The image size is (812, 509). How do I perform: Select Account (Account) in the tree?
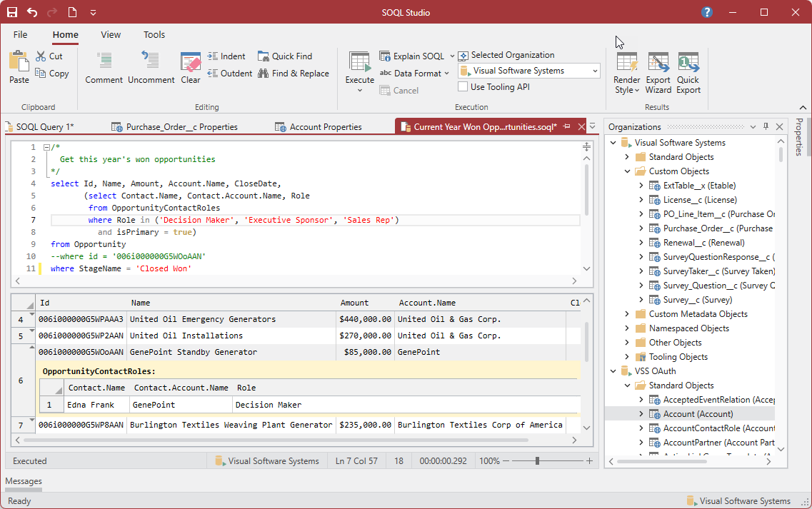(698, 414)
